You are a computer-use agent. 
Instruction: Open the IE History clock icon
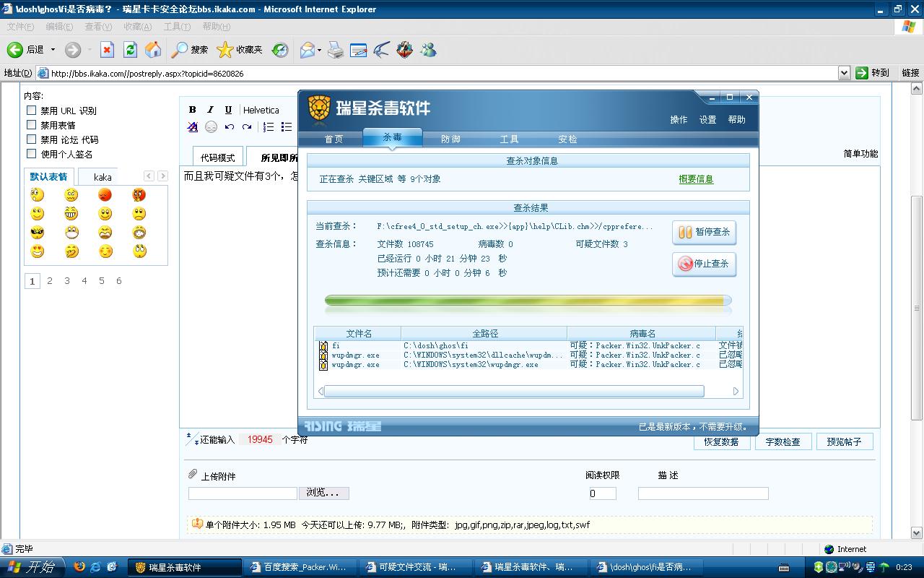280,50
